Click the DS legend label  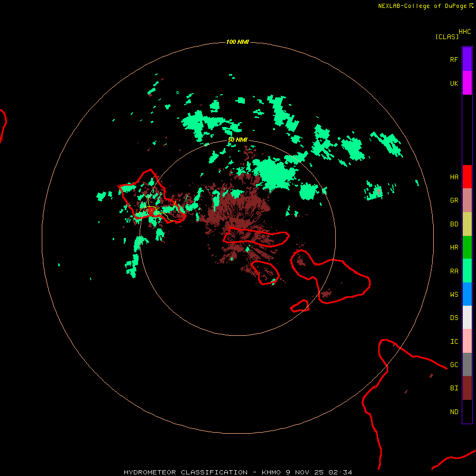pos(454,317)
